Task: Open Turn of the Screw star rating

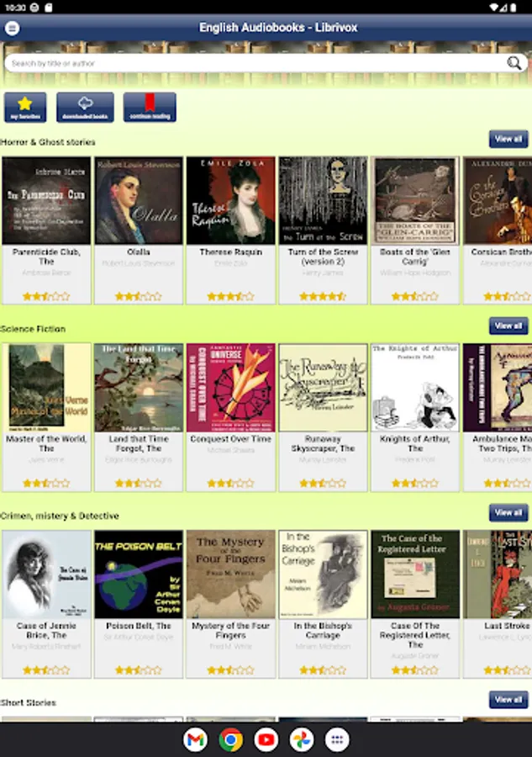Action: (x=323, y=296)
